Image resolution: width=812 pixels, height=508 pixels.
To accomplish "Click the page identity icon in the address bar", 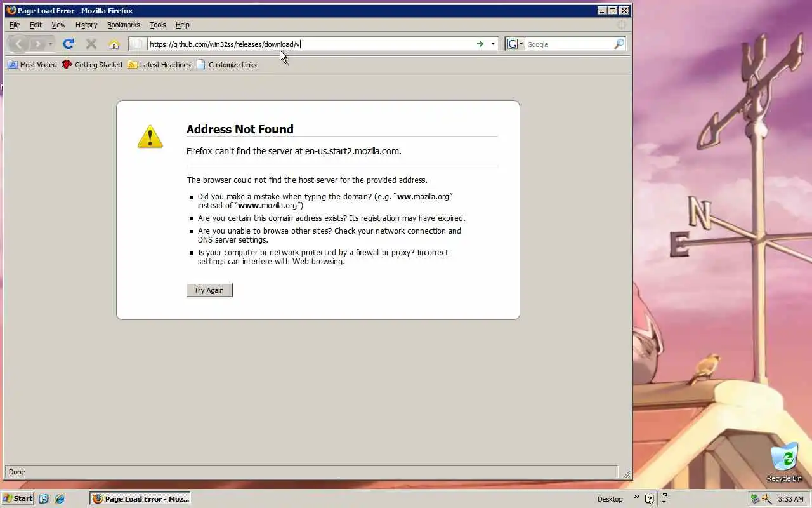I will (x=138, y=44).
